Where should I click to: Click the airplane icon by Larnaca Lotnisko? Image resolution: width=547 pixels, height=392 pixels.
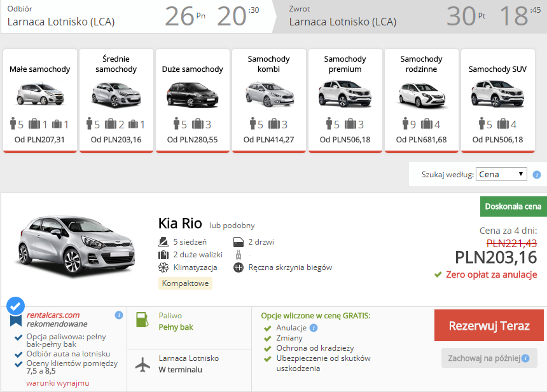pyautogui.click(x=142, y=365)
